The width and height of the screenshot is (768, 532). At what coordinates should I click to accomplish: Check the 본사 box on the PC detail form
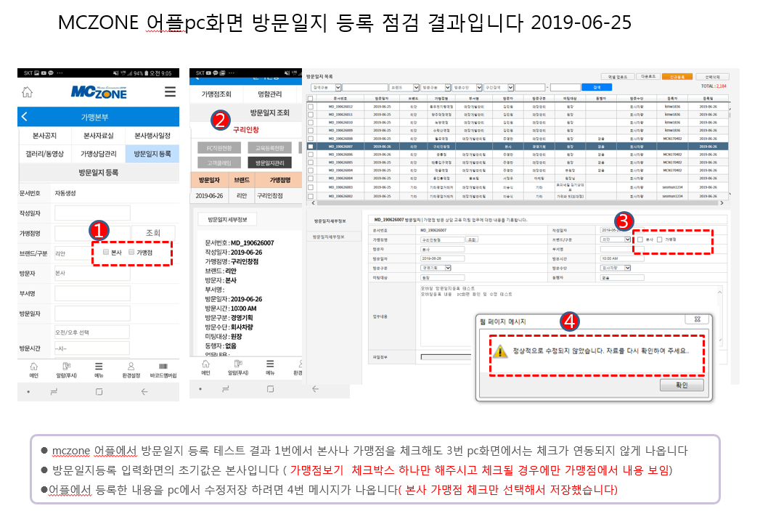tap(640, 240)
